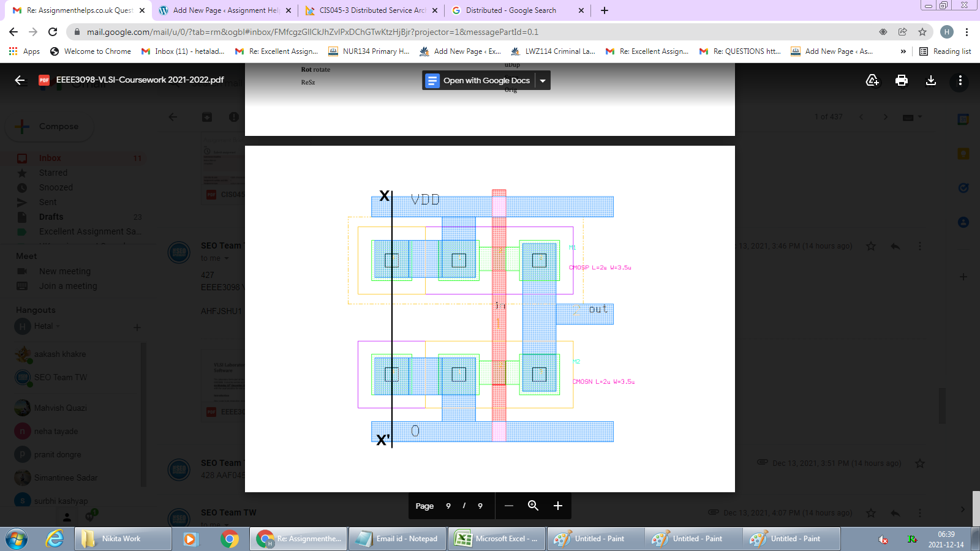Click Join a meeting in Meet
Screen dimensions: 980x551
pos(68,286)
